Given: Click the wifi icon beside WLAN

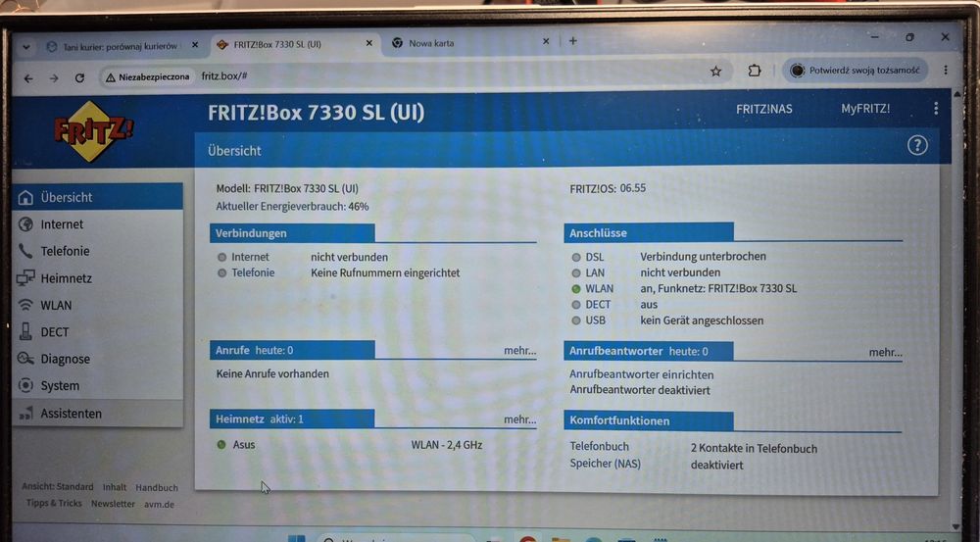Looking at the screenshot, I should click(x=25, y=305).
